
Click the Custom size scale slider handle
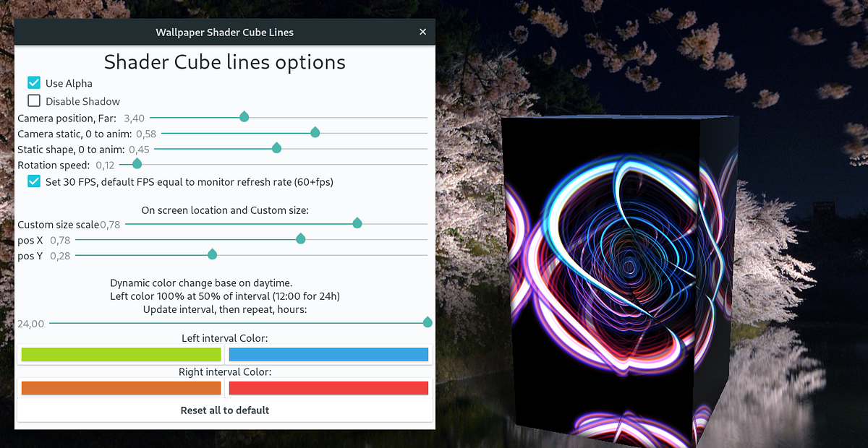pos(357,223)
